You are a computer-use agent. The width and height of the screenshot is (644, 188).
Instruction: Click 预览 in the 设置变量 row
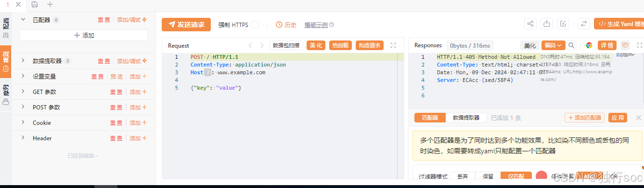tap(116, 76)
